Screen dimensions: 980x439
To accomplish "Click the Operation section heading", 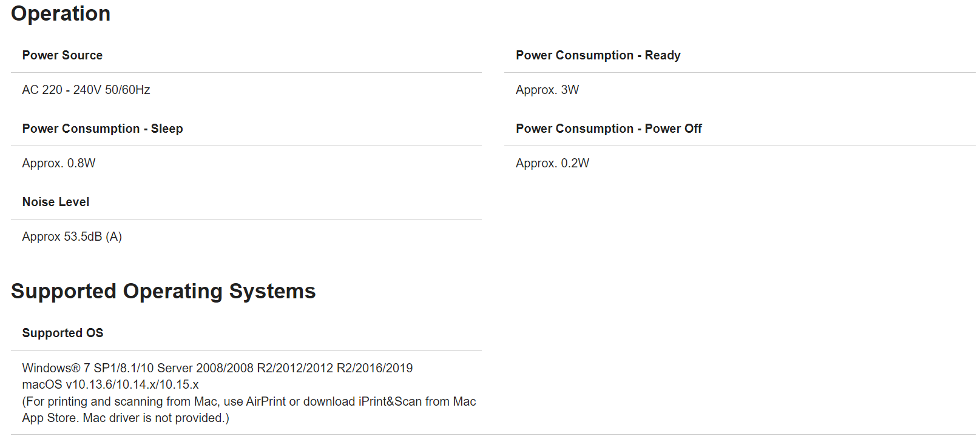I will click(x=61, y=14).
